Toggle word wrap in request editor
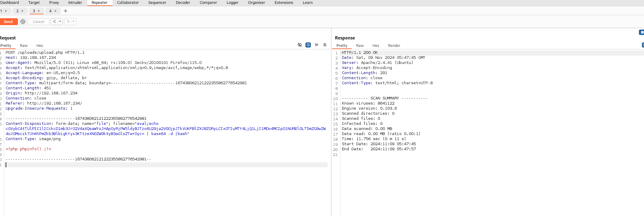This screenshot has height=216, width=644. coord(308,45)
